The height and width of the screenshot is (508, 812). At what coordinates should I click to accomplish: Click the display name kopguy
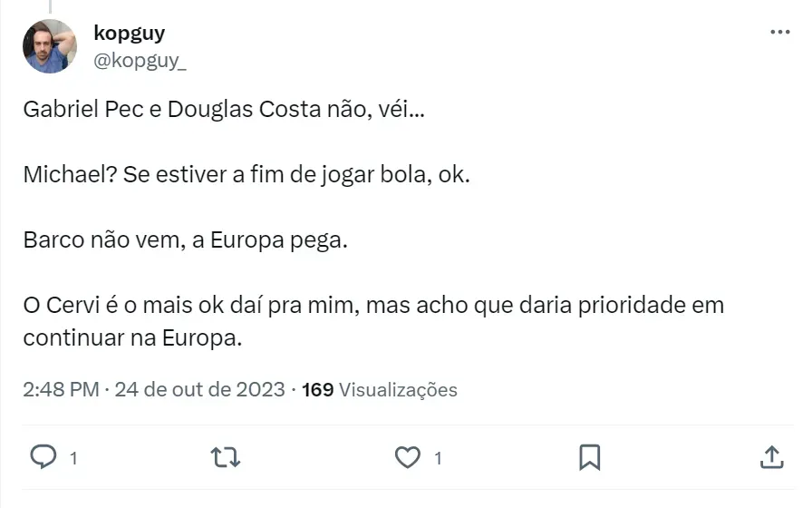pos(130,34)
